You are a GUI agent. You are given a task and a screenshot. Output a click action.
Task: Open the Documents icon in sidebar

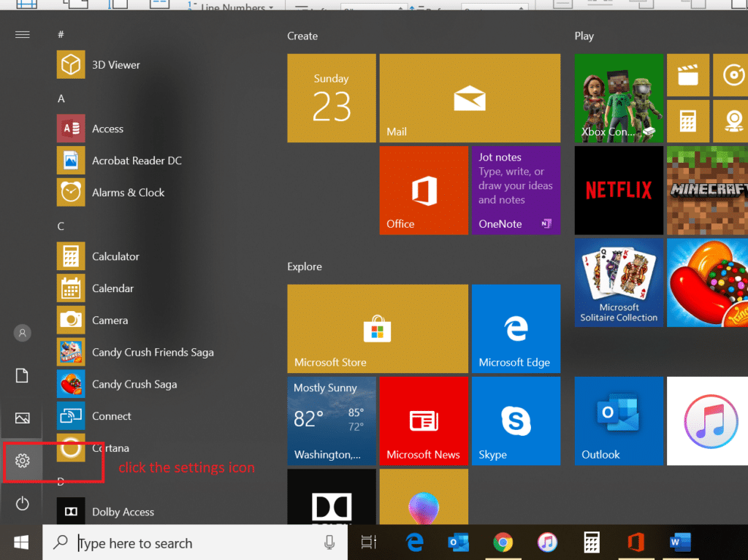[x=22, y=375]
